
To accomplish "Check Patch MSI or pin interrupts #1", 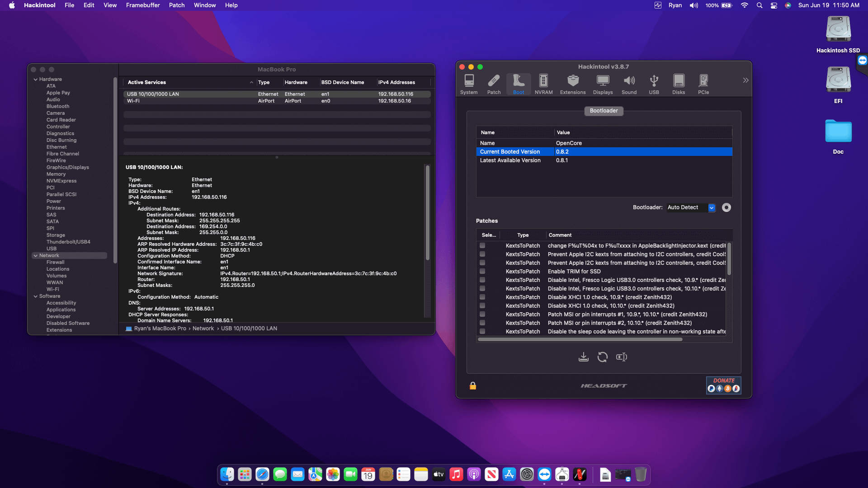I will pyautogui.click(x=482, y=314).
